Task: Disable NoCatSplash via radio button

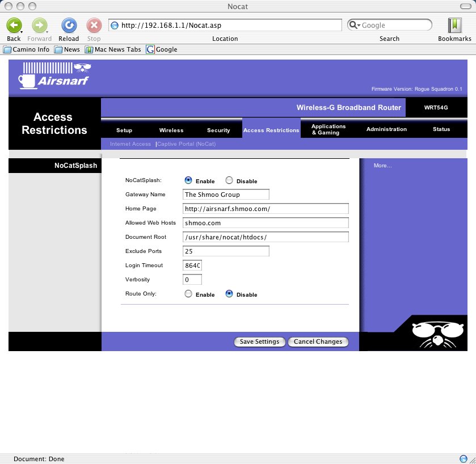Action: [229, 180]
